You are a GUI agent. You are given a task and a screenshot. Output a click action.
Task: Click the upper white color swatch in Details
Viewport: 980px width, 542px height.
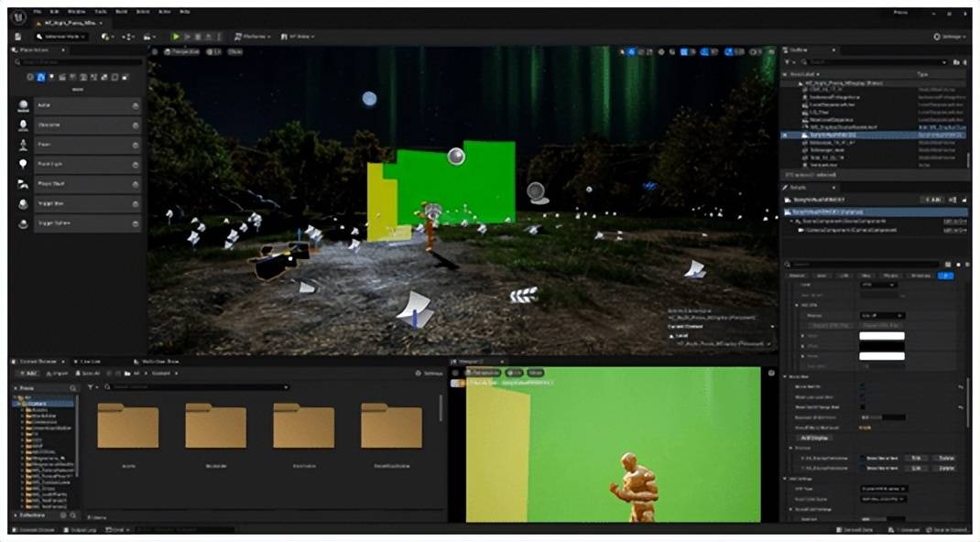[881, 336]
